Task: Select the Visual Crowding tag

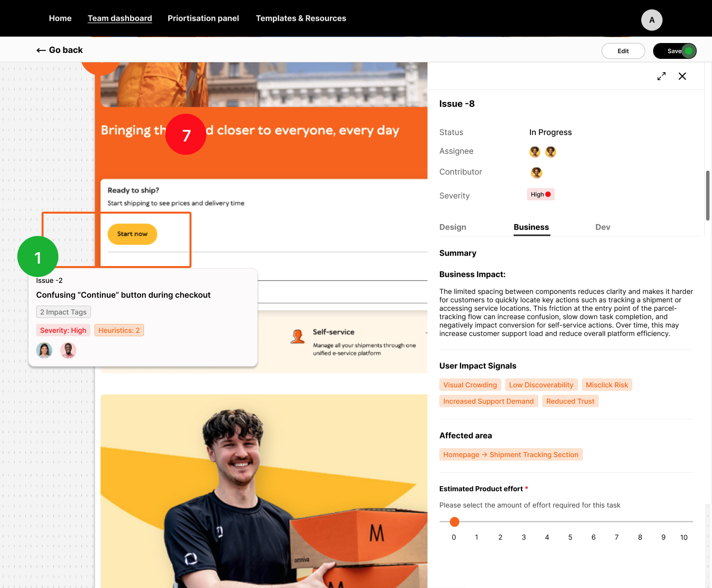Action: (x=470, y=385)
